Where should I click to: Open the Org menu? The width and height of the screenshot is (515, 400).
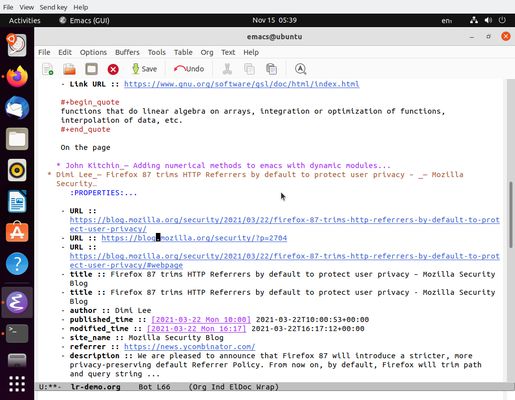tap(207, 52)
